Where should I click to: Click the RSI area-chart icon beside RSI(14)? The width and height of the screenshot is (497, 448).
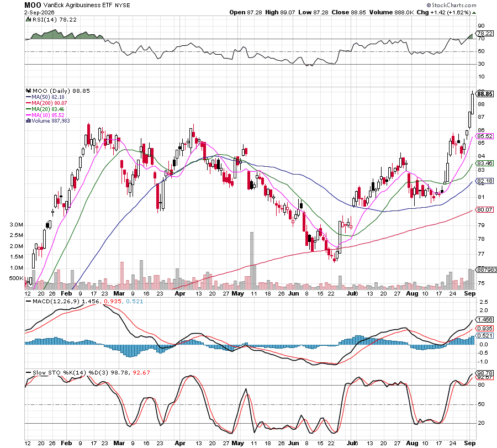tap(29, 20)
